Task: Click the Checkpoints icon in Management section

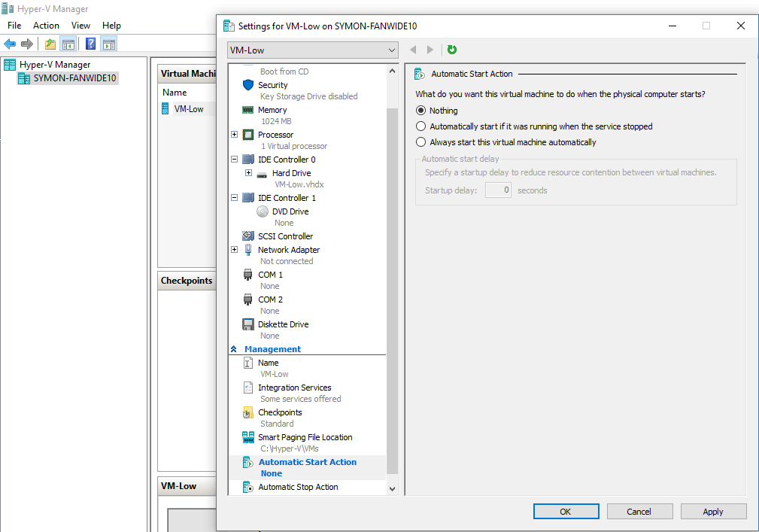Action: point(247,412)
